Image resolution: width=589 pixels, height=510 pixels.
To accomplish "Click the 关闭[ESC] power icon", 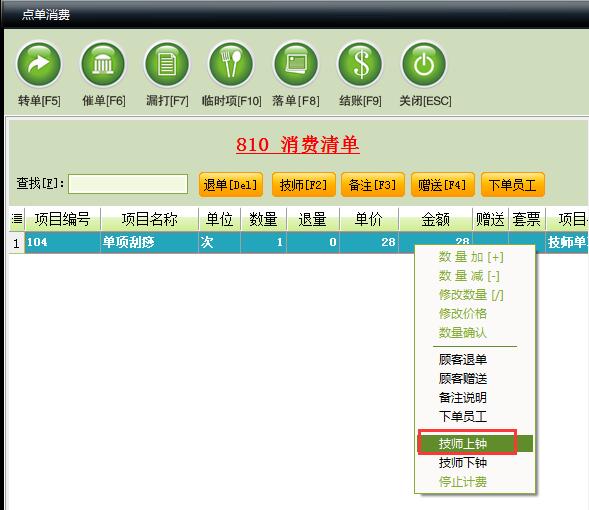I will pyautogui.click(x=424, y=64).
